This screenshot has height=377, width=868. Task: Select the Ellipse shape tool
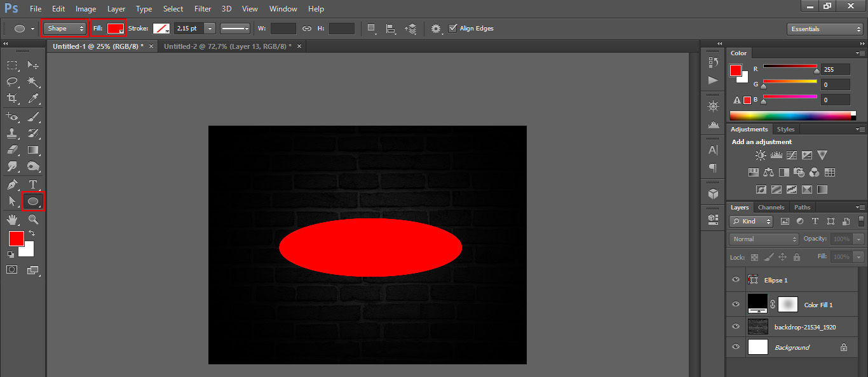33,202
